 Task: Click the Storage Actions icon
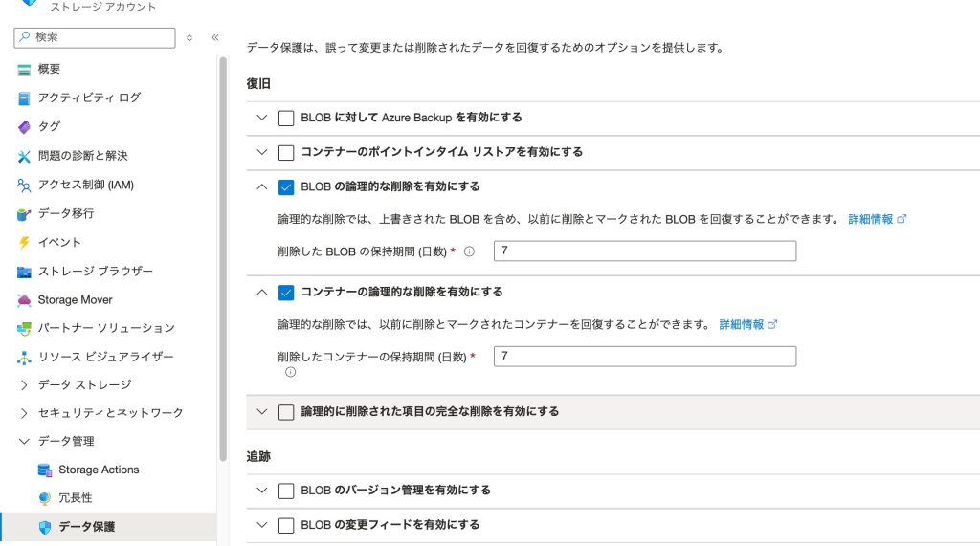pyautogui.click(x=44, y=470)
